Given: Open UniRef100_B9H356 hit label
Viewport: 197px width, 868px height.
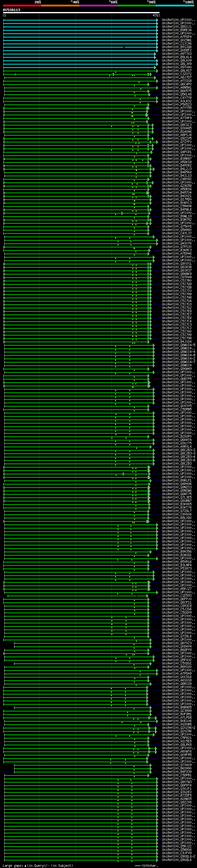Looking at the screenshot, I should click(x=177, y=551).
